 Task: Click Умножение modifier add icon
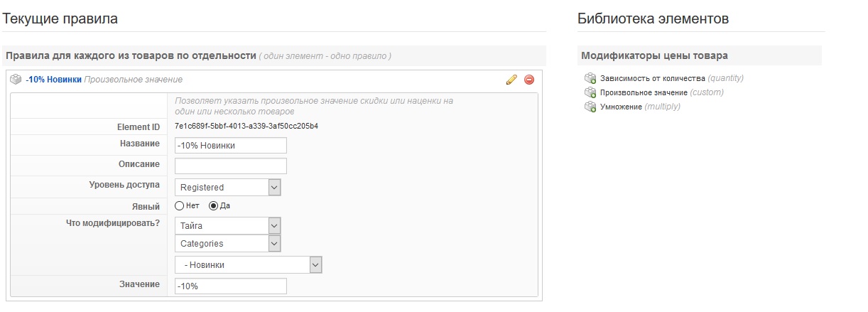point(590,107)
